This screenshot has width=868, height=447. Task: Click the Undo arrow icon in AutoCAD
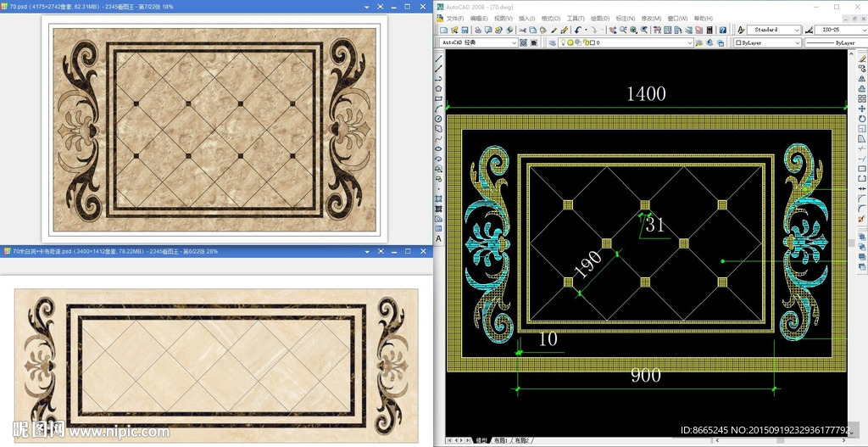pos(577,30)
